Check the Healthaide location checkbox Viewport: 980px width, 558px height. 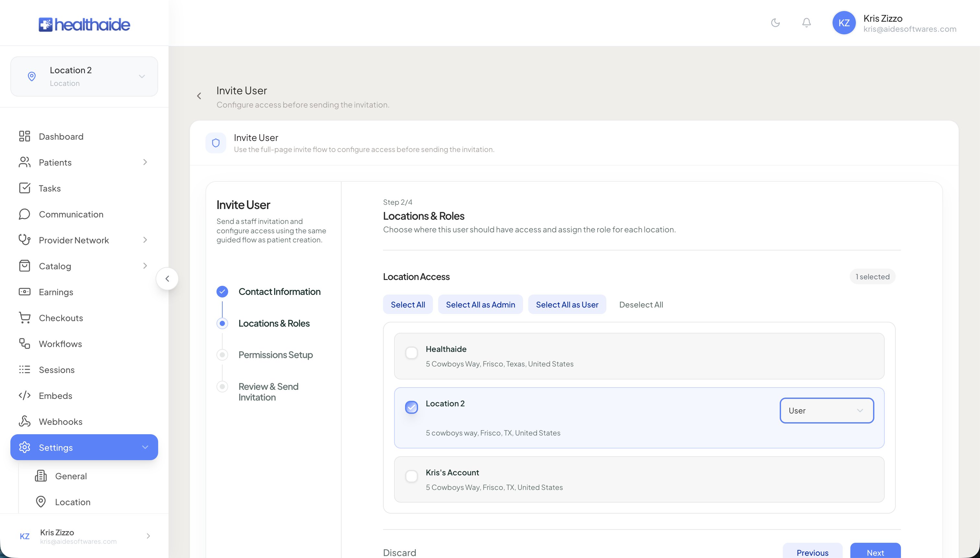point(412,353)
